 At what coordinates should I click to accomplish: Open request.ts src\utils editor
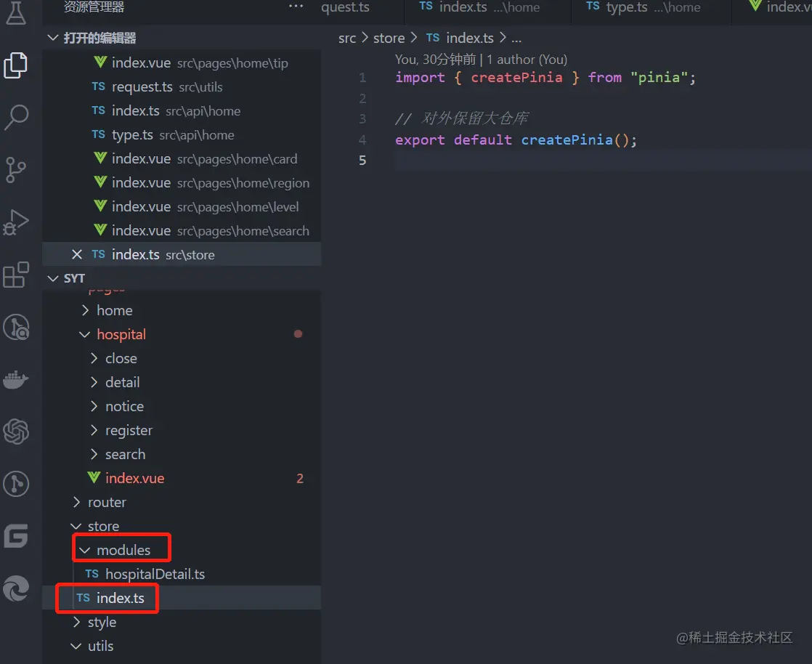182,86
